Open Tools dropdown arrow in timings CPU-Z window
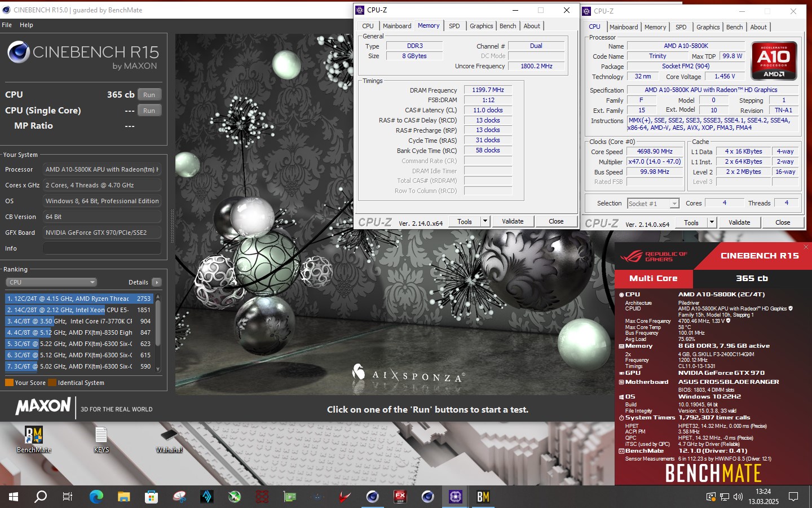 [485, 222]
